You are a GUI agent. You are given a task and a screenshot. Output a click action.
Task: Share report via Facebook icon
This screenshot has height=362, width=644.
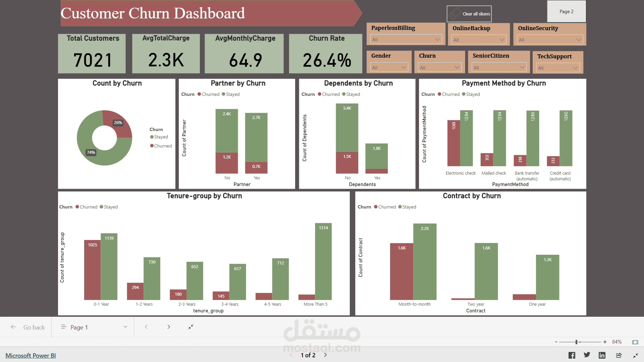[x=572, y=355]
